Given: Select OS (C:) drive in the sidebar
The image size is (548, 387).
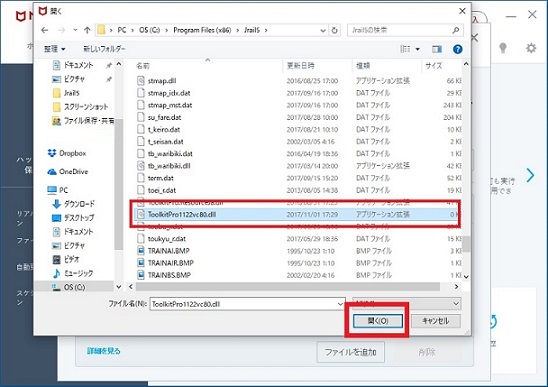Looking at the screenshot, I should [74, 287].
